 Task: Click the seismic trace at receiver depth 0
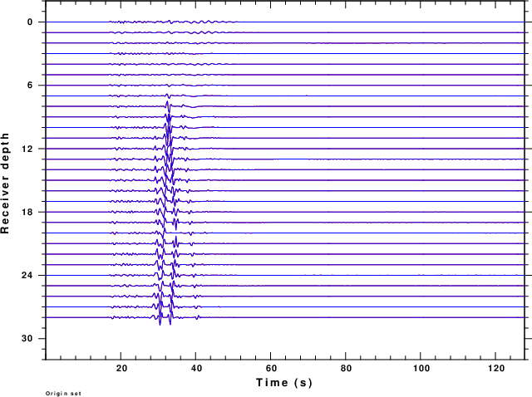pos(285,22)
